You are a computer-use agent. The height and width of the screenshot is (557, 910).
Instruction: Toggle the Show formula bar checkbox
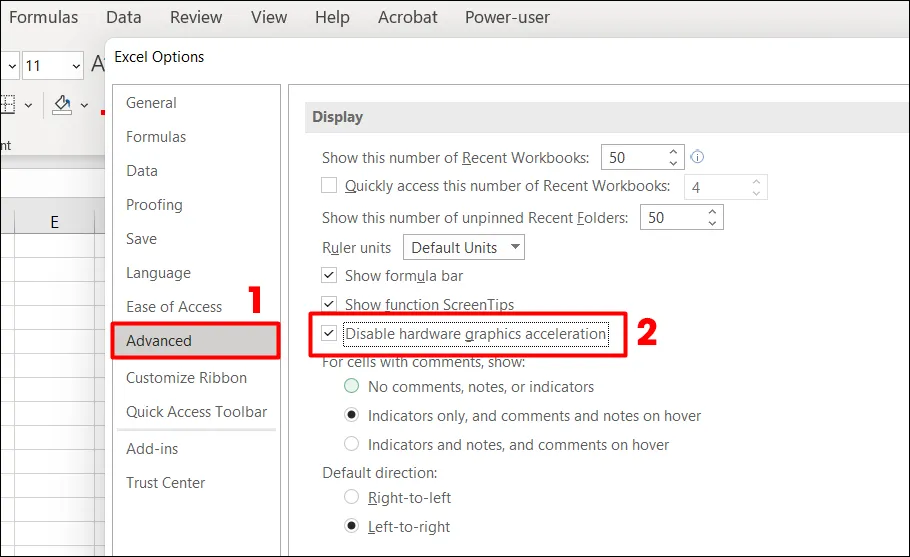point(329,275)
